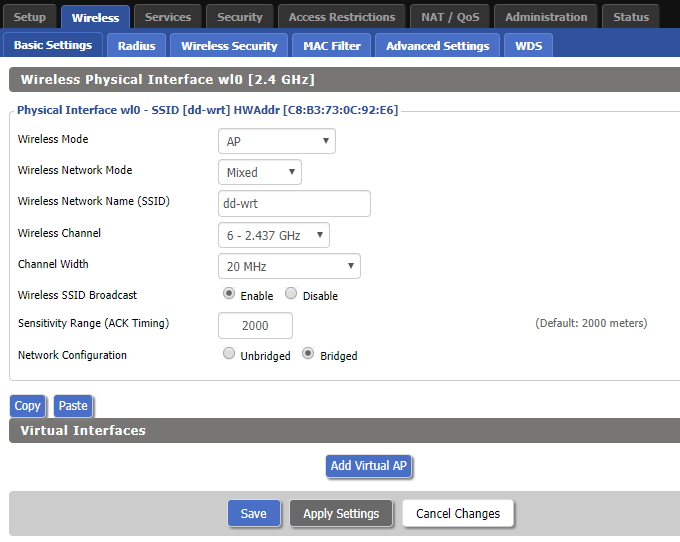This screenshot has height=542, width=680.
Task: Go to Wireless Security sub-tab
Action: (x=229, y=46)
